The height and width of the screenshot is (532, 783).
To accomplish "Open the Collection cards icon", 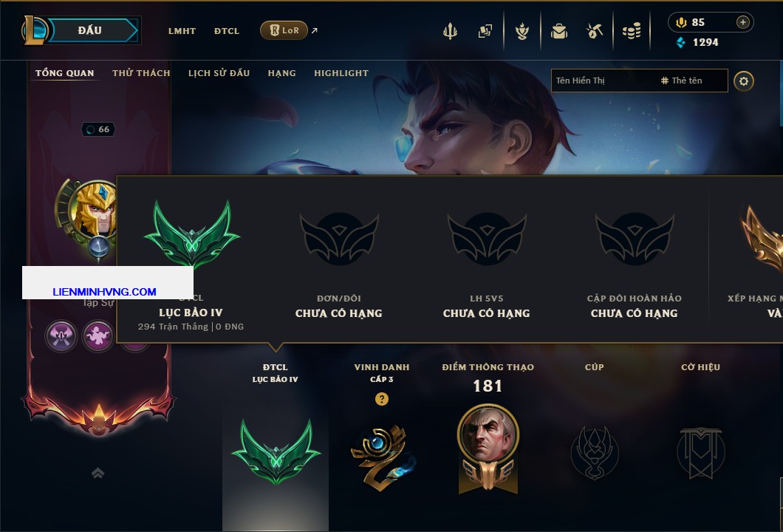I will point(485,31).
